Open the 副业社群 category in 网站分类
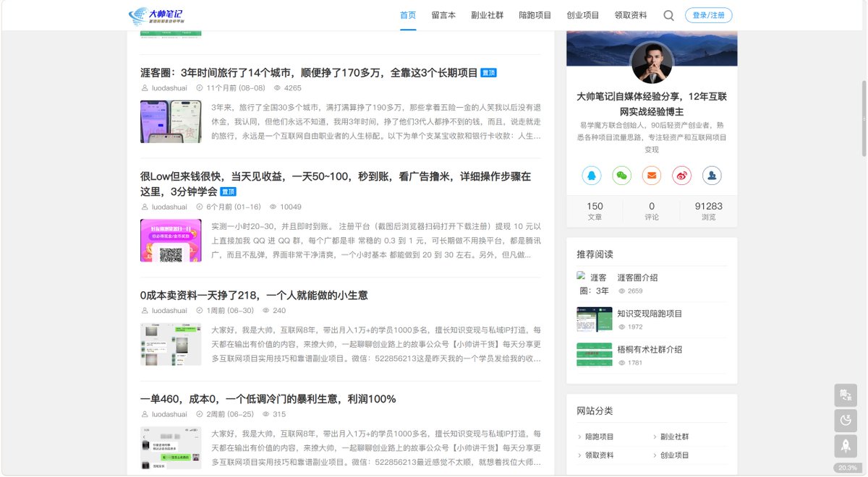Viewport: 868px width, 477px height. 675,437
